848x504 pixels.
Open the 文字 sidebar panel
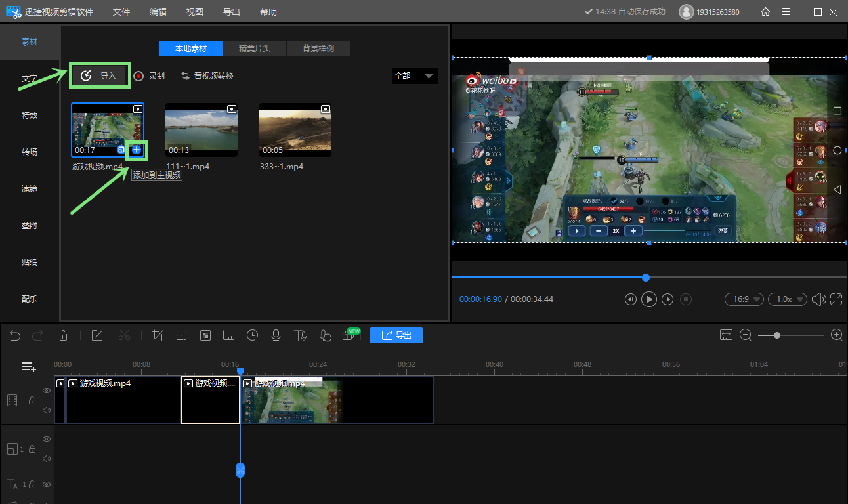click(30, 79)
